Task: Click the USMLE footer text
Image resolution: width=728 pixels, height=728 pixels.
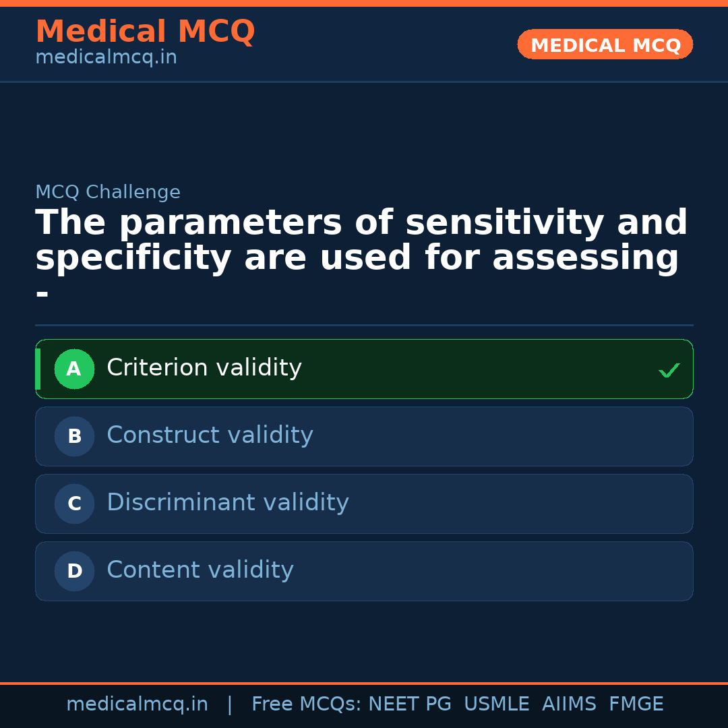Action: point(496,704)
